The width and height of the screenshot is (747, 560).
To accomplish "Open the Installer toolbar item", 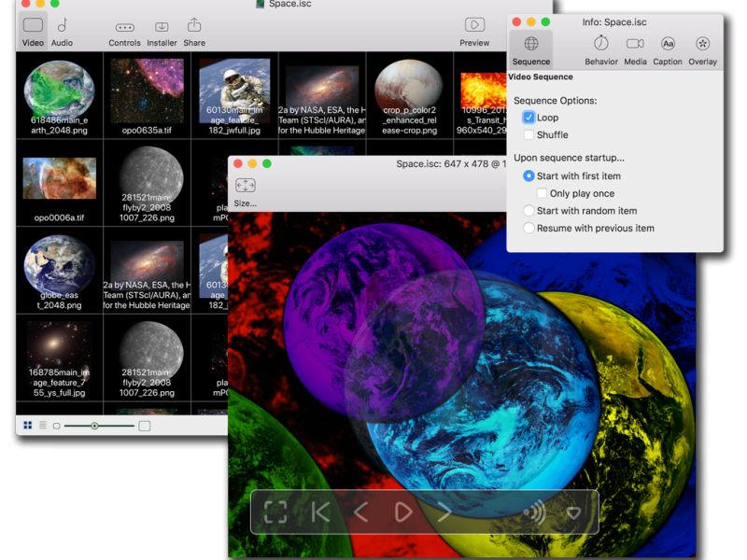I will (x=162, y=33).
